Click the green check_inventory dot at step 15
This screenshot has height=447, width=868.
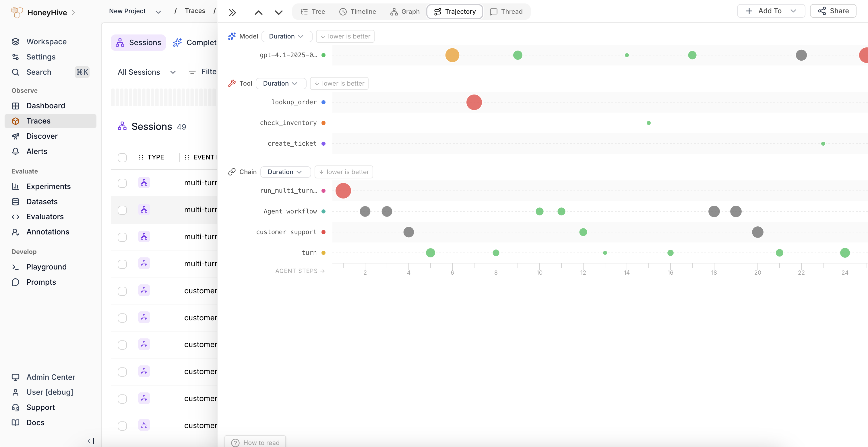click(x=649, y=123)
